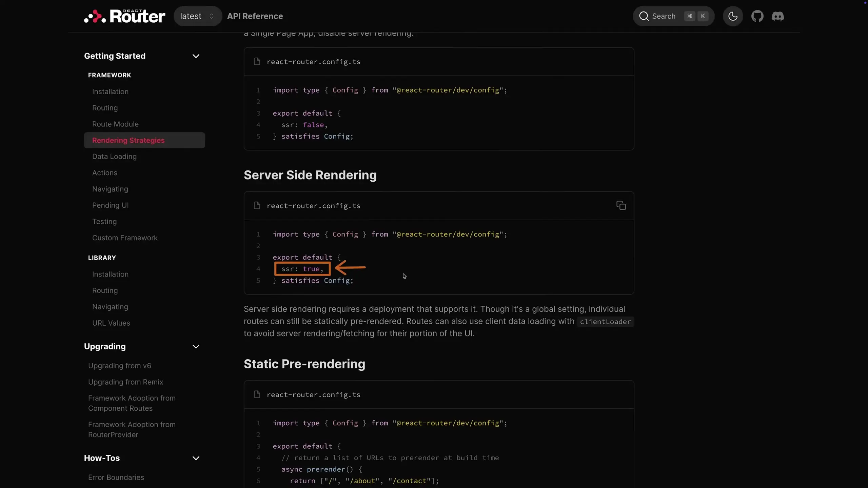Image resolution: width=868 pixels, height=488 pixels.
Task: Click Upgrading section title
Action: point(104,346)
